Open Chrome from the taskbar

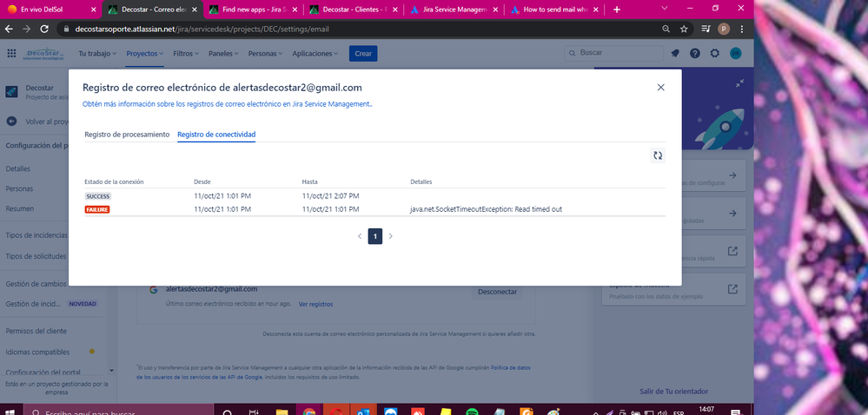pos(309,412)
